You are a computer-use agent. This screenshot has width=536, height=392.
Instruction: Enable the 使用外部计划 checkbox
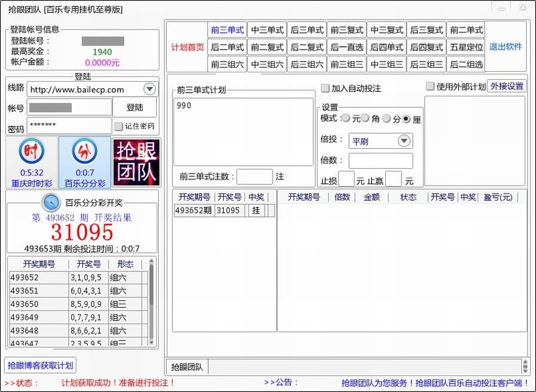pyautogui.click(x=430, y=86)
